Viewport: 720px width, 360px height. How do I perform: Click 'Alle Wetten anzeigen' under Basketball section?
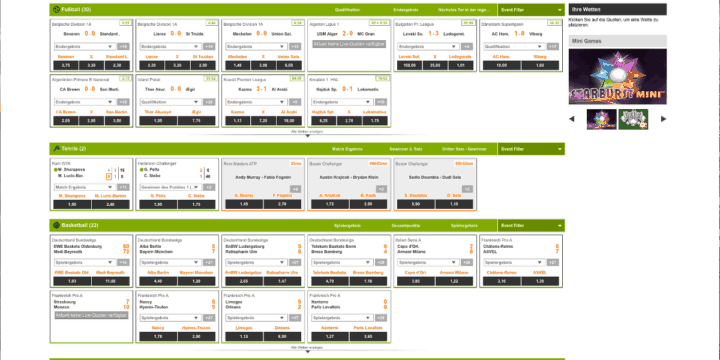(x=307, y=348)
